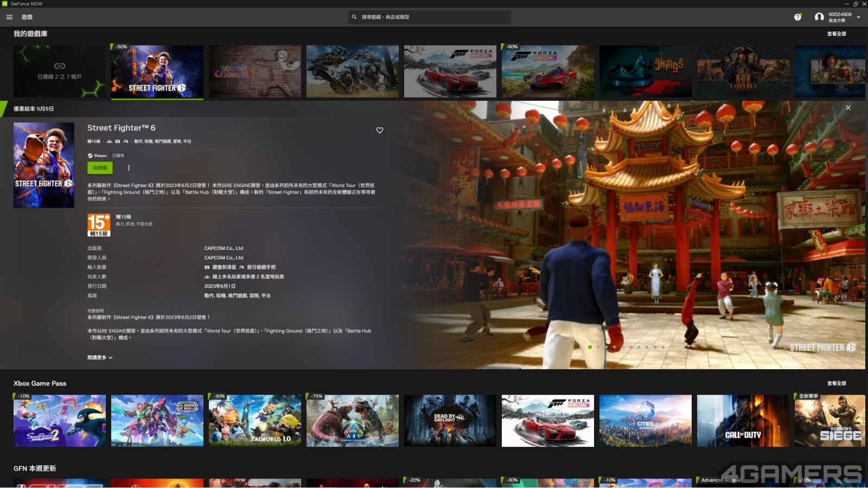Open Forza Horizon 6 in My Library

point(450,72)
